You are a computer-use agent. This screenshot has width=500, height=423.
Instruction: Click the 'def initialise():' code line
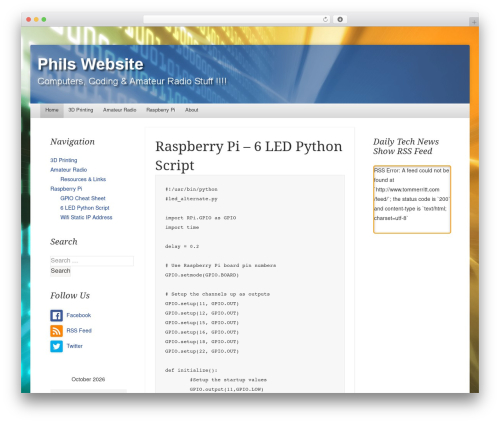point(191,371)
